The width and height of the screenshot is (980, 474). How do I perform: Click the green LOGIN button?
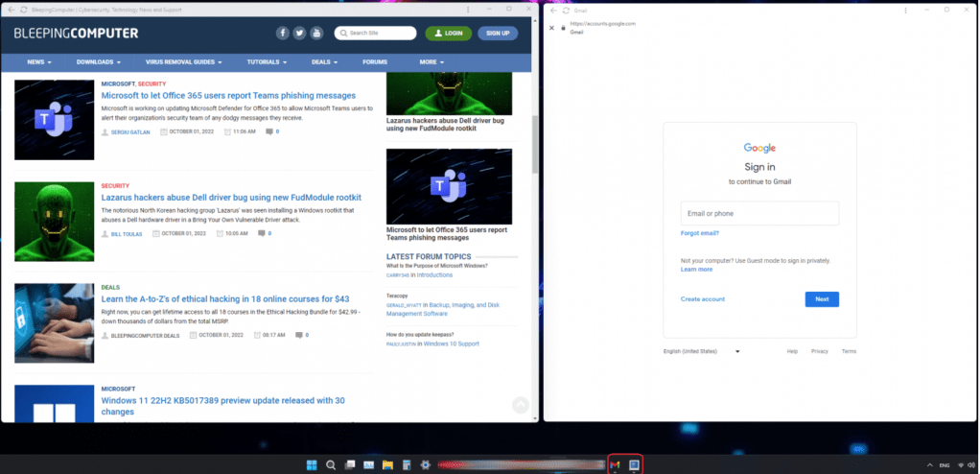pos(448,34)
